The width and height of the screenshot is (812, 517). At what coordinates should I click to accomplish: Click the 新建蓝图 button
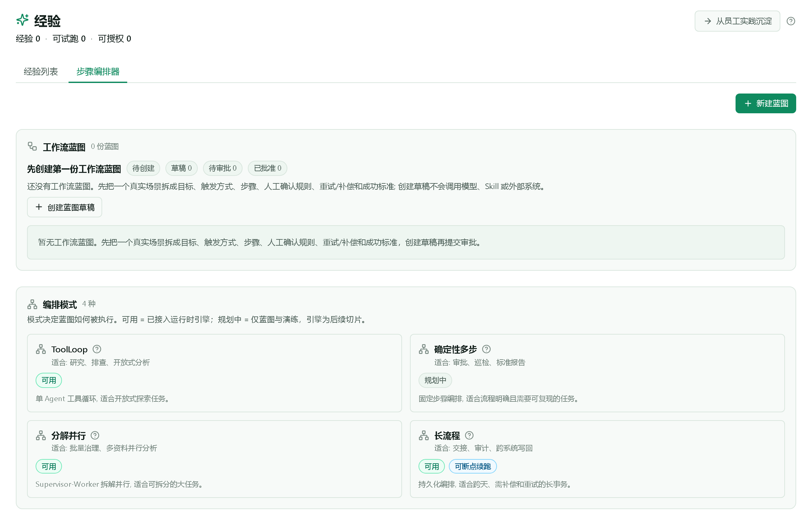tap(766, 103)
